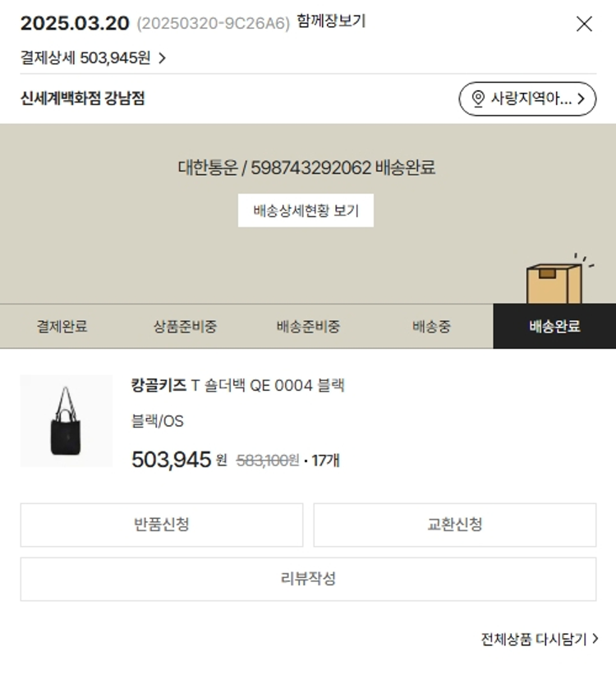Screen dimensions: 616x679
Task: Click 함께장보기 link
Action: click(331, 22)
